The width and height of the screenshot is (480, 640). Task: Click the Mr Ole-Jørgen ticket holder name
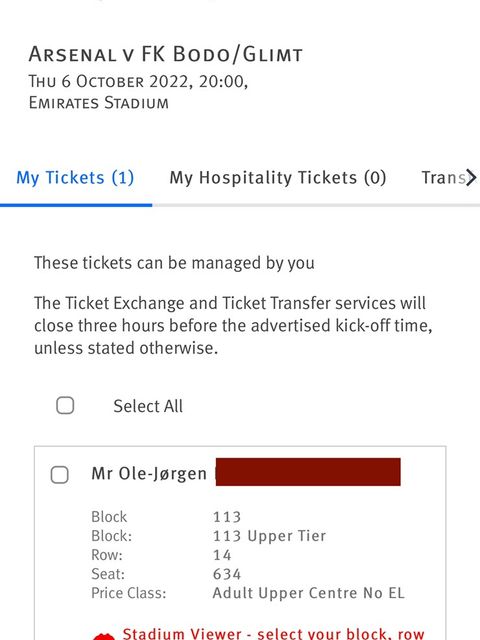pyautogui.click(x=149, y=474)
